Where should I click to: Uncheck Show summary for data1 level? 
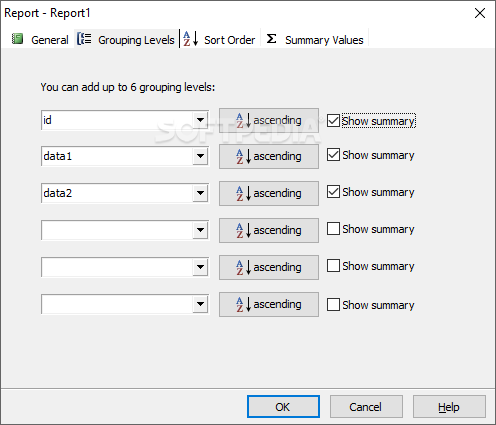click(333, 155)
